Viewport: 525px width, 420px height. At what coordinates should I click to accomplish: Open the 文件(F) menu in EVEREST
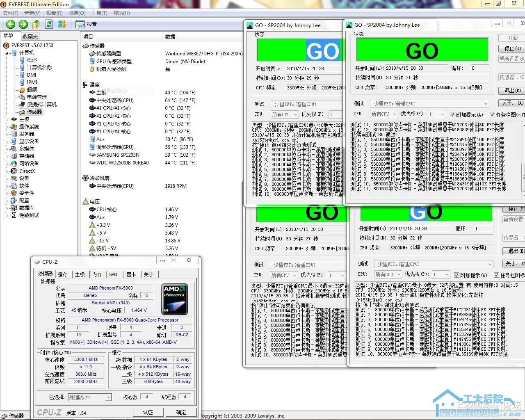pos(11,13)
